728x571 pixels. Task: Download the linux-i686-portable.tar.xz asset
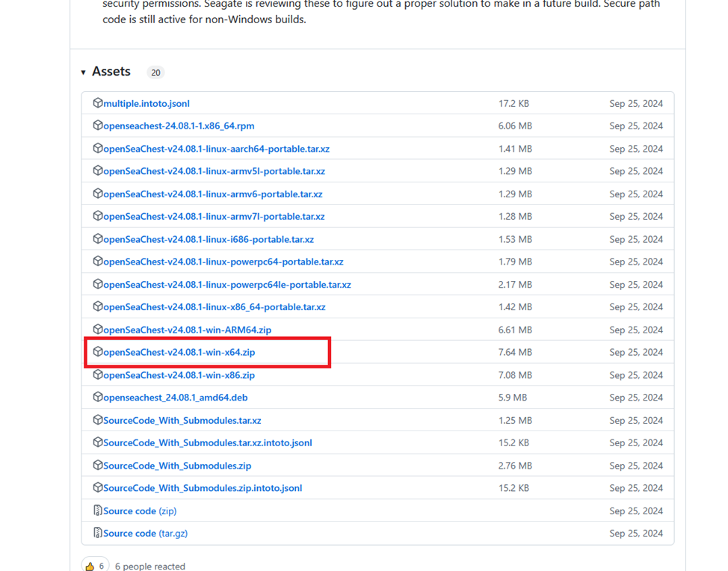tap(209, 239)
